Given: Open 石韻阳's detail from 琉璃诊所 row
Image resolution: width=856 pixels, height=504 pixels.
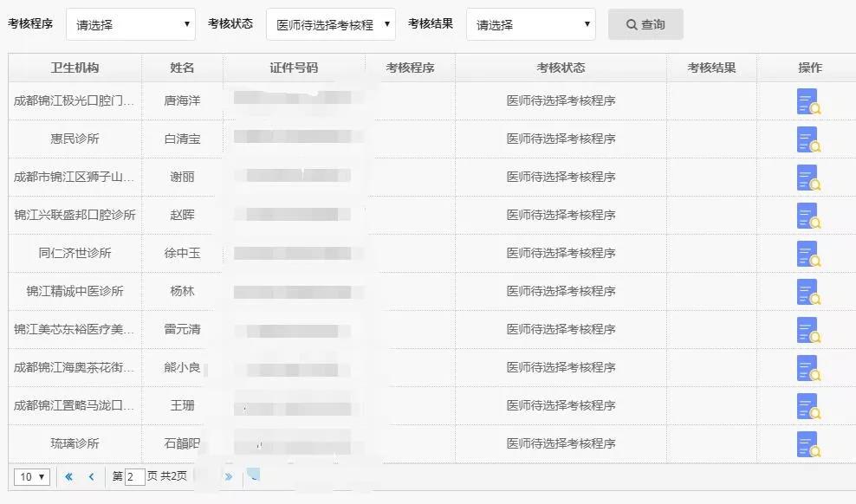Looking at the screenshot, I should [x=810, y=444].
